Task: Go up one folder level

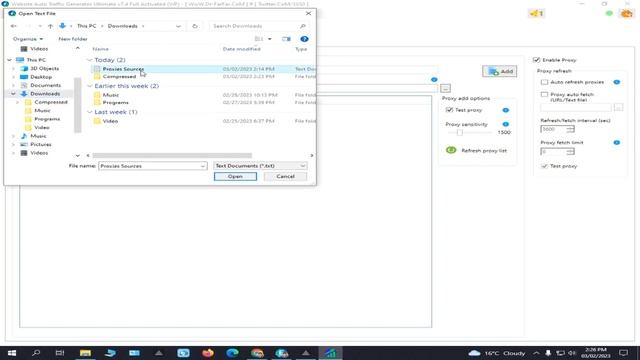Action: (50, 26)
